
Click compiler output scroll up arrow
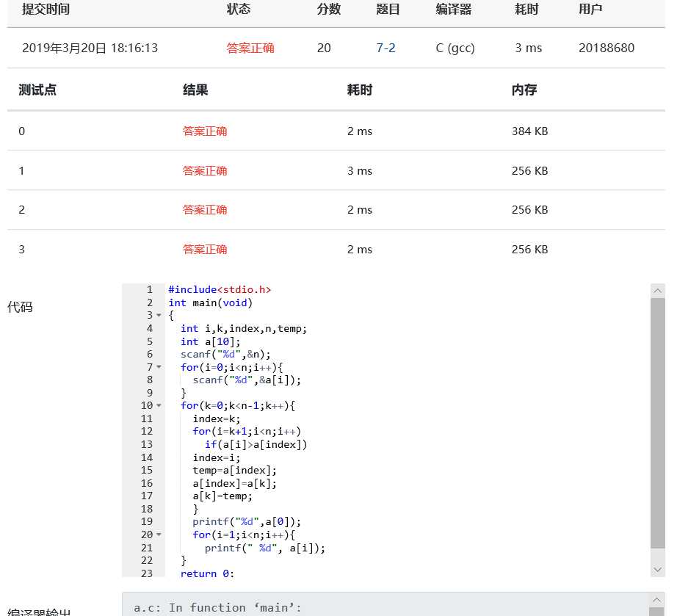[x=658, y=600]
